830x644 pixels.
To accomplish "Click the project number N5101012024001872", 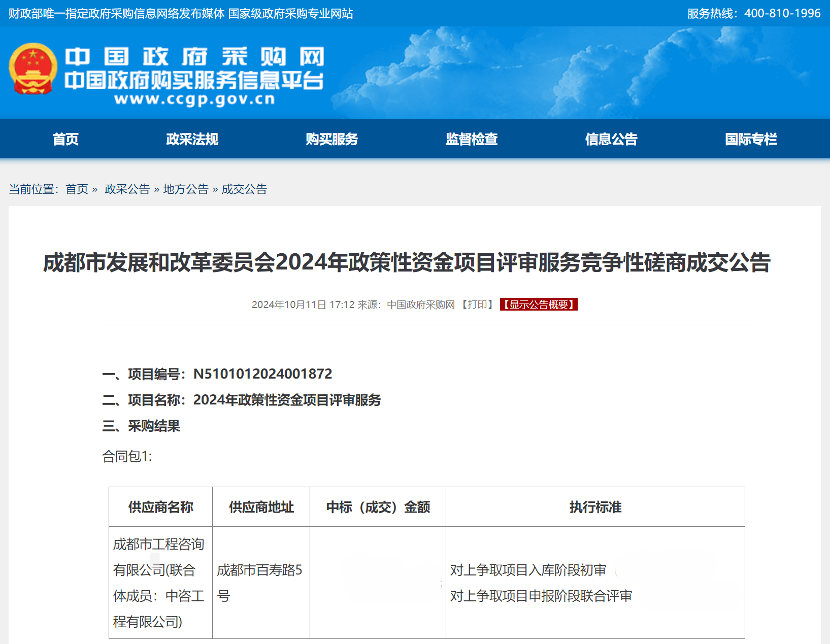I will pos(262,374).
